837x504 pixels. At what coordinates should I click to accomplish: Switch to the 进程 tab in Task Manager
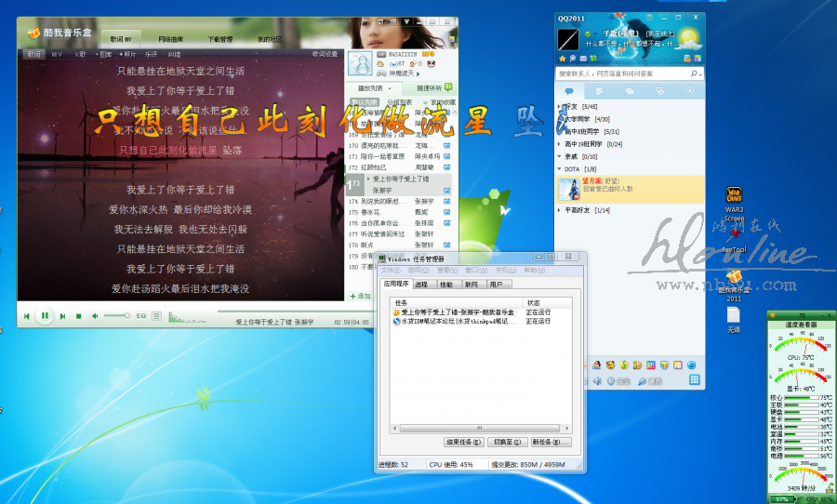[421, 285]
